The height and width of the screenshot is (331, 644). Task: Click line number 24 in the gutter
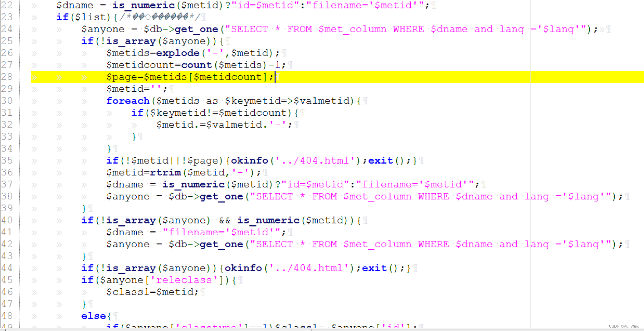pyautogui.click(x=7, y=29)
